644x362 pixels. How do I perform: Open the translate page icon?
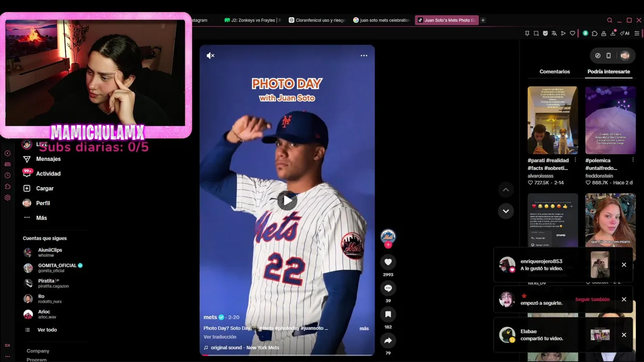click(554, 33)
